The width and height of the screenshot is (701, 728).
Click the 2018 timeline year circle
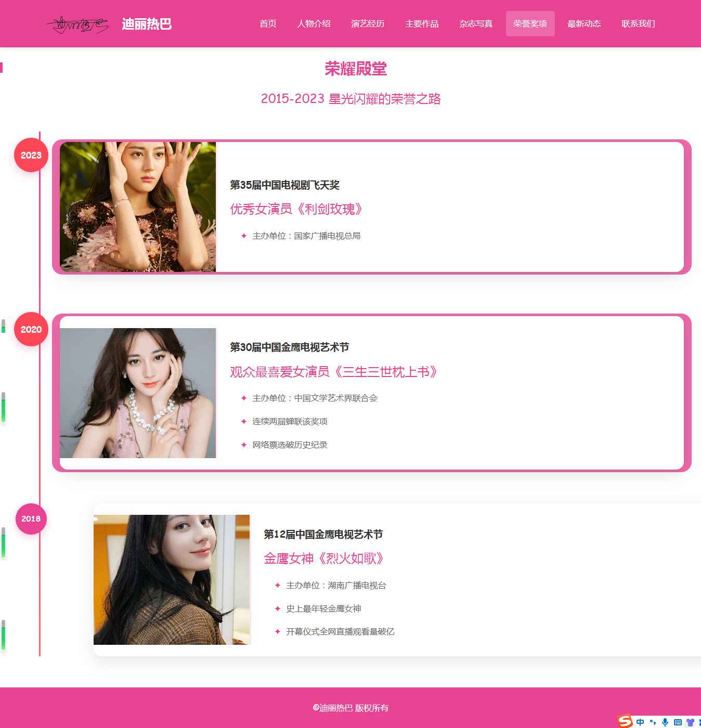(x=31, y=518)
